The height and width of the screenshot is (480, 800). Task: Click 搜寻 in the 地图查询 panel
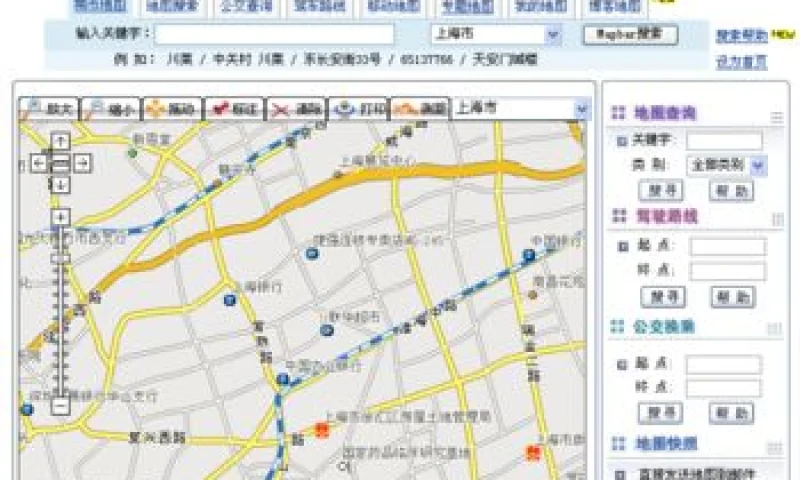[x=661, y=191]
